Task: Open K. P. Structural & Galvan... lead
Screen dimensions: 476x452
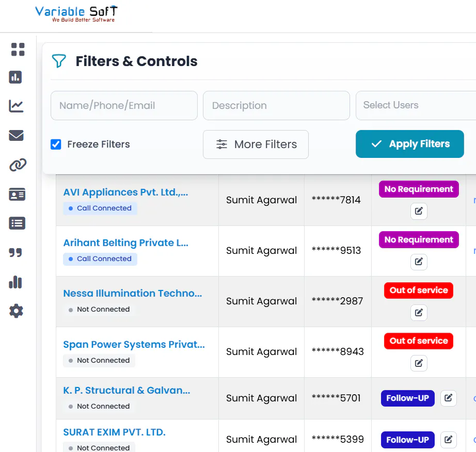Action: coord(126,390)
